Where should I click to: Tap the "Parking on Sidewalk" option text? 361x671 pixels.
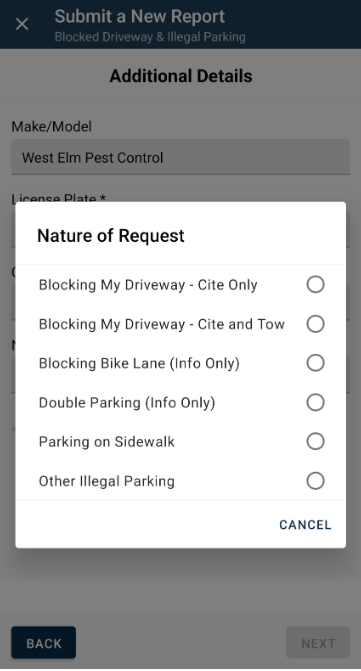[107, 442]
